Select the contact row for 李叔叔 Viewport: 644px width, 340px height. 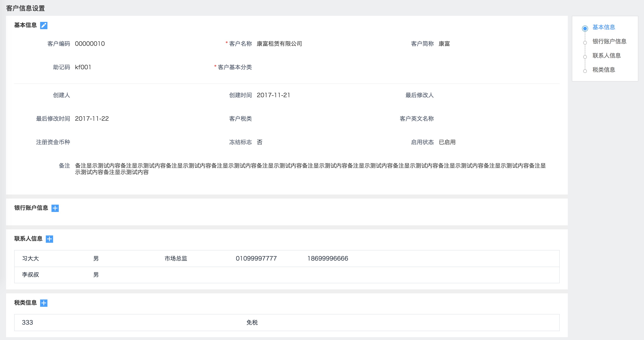(x=31, y=275)
